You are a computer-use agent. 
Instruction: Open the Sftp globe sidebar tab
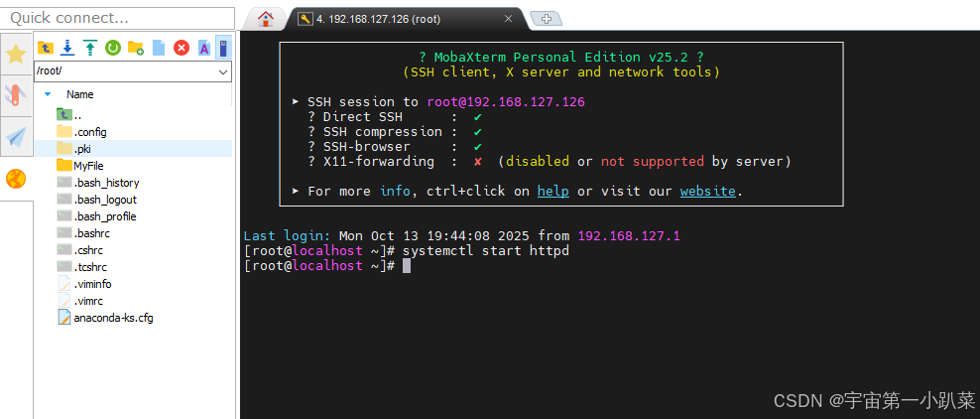(16, 179)
